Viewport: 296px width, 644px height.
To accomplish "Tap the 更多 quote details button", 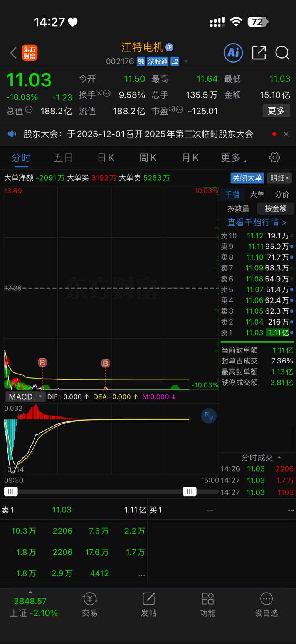I will tap(276, 111).
